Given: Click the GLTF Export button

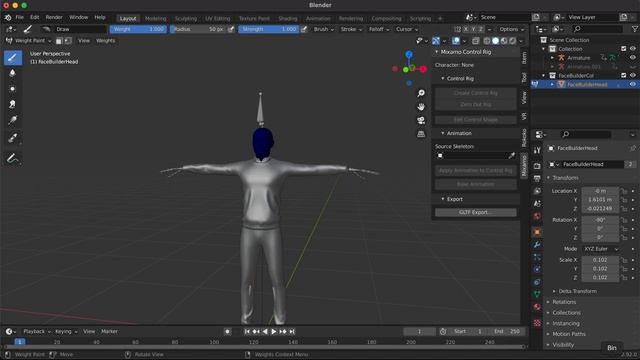Looking at the screenshot, I should 476,212.
